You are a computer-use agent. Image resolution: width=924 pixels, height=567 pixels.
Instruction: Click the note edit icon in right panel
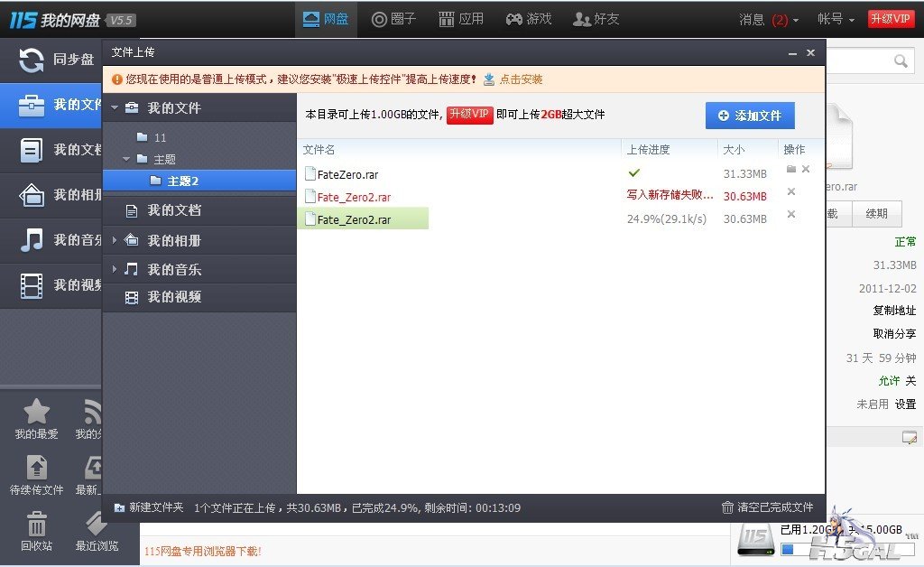(x=910, y=437)
